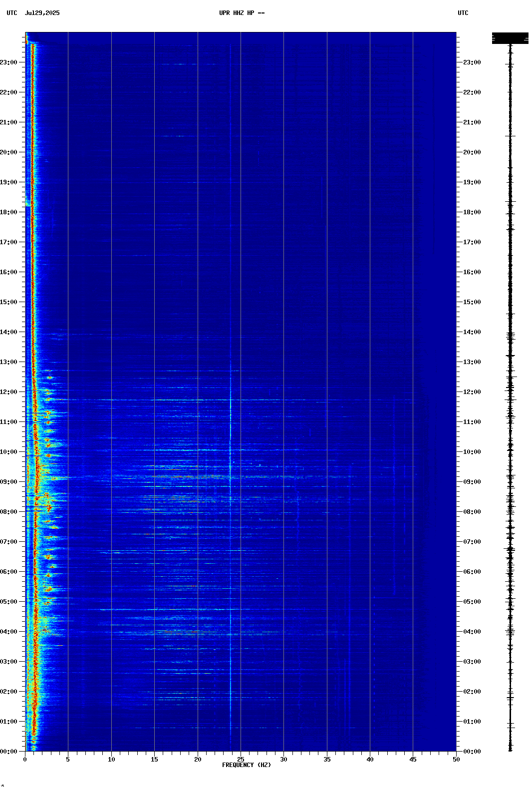Viewport: 532px width, 791px height.
Task: Click the Jul29,2025 date label
Action: coord(42,13)
